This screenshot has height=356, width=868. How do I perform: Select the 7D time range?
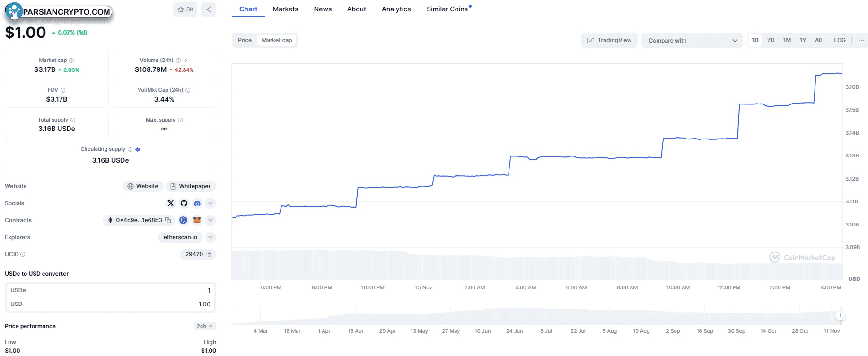tap(771, 40)
